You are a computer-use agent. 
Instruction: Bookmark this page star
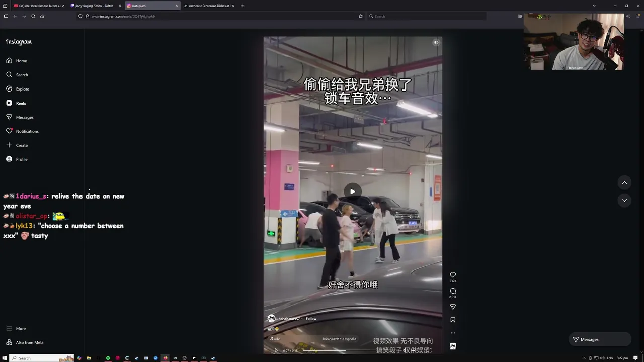[x=361, y=16]
